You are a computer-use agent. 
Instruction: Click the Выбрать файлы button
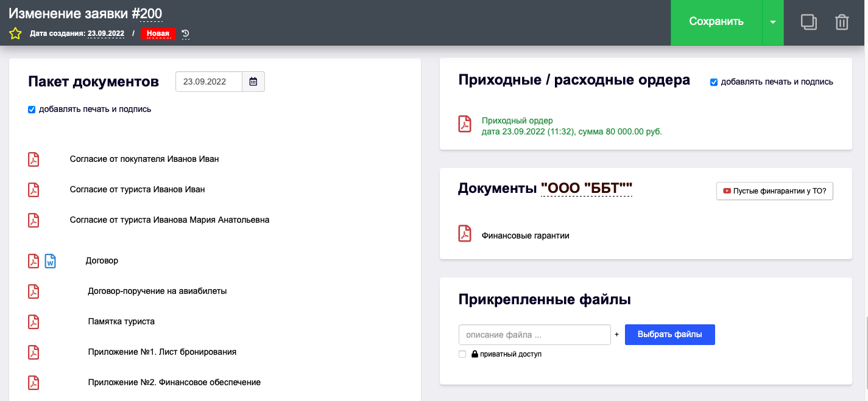pyautogui.click(x=670, y=335)
